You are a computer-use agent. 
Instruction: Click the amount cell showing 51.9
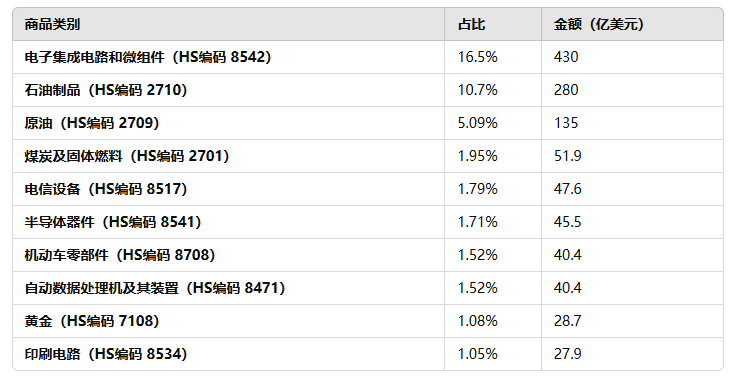coord(632,156)
